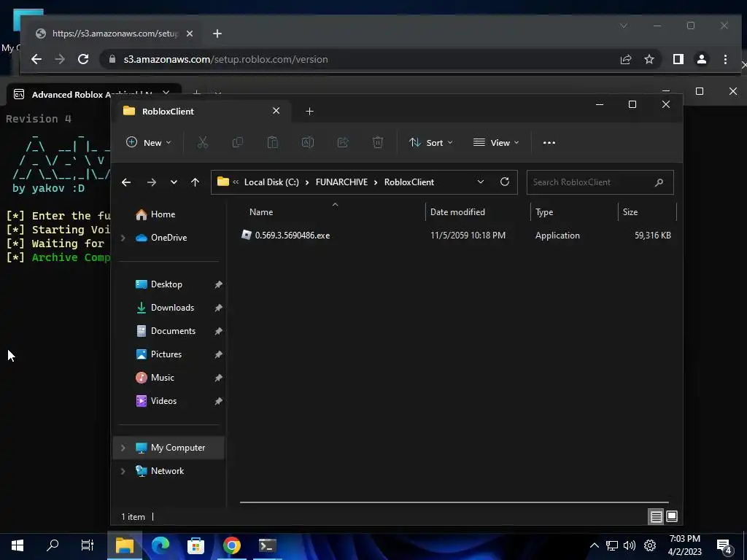Image resolution: width=747 pixels, height=560 pixels.
Task: Click the Delete trash icon in Explorer toolbar
Action: coord(378,142)
